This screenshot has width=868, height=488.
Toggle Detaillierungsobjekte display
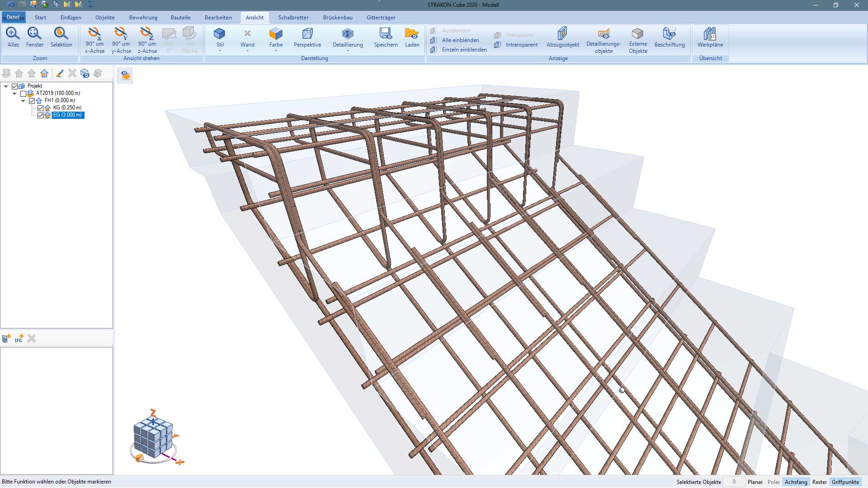(604, 40)
